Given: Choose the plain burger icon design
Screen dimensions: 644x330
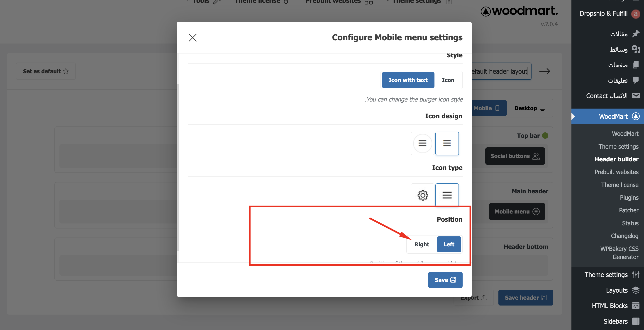Looking at the screenshot, I should 447,143.
